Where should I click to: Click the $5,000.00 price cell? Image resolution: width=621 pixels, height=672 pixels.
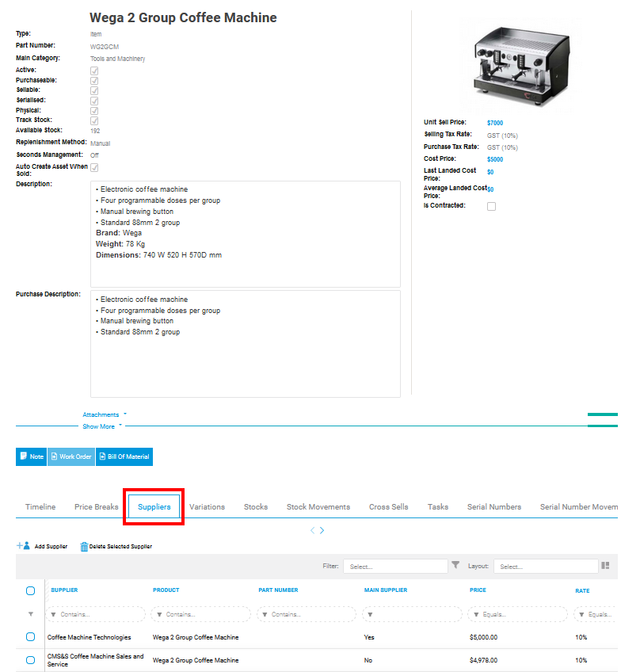coord(483,637)
